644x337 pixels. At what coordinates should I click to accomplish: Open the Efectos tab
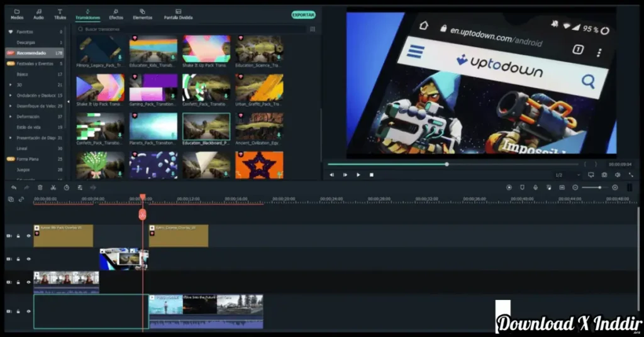point(116,14)
